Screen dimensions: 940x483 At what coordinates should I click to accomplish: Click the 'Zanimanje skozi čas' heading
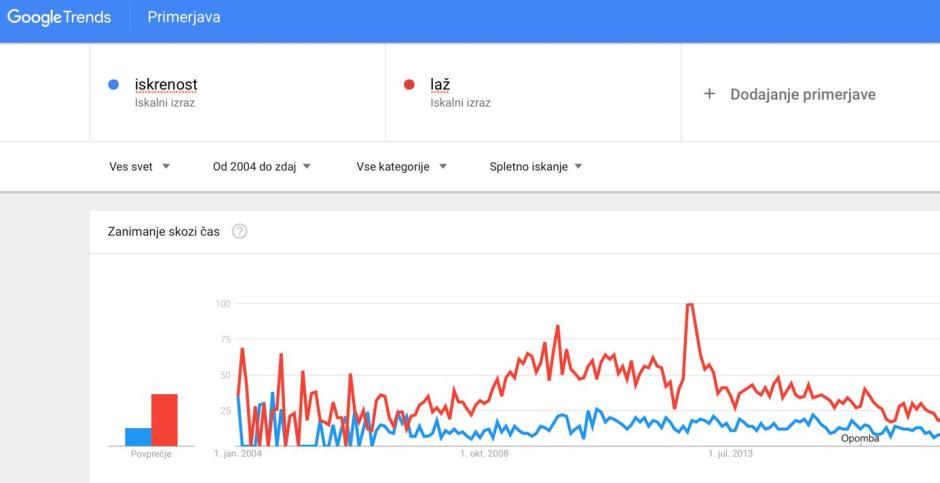point(164,231)
